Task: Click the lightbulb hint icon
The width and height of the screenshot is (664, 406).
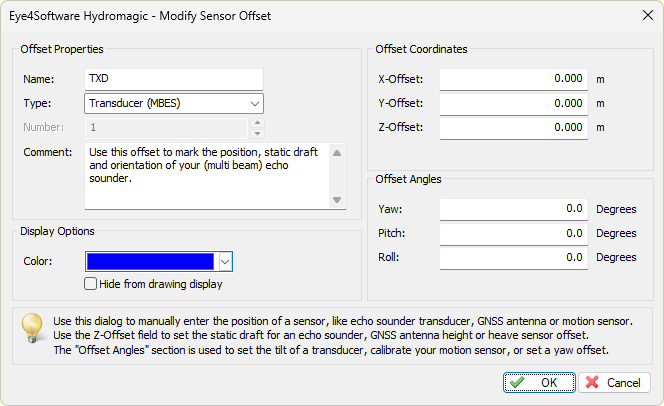Action: (x=32, y=328)
